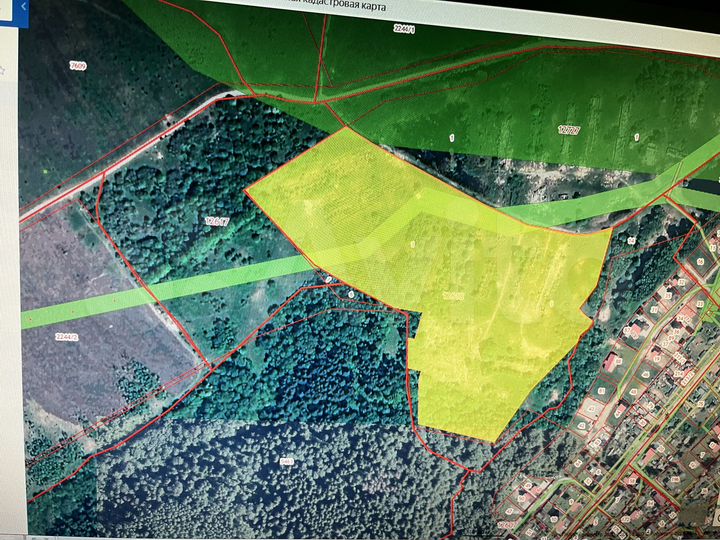Click the number label inside the yellow parcel
The height and width of the screenshot is (540, 720).
point(453,296)
